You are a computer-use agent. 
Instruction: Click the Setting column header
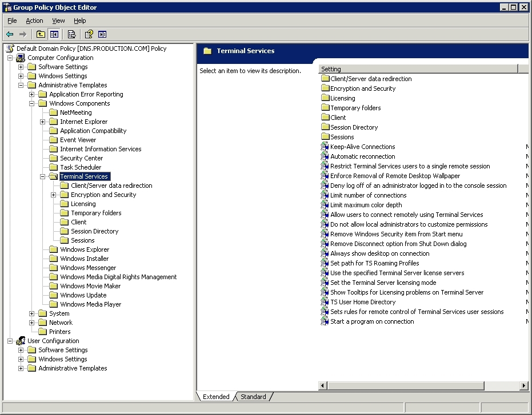417,69
